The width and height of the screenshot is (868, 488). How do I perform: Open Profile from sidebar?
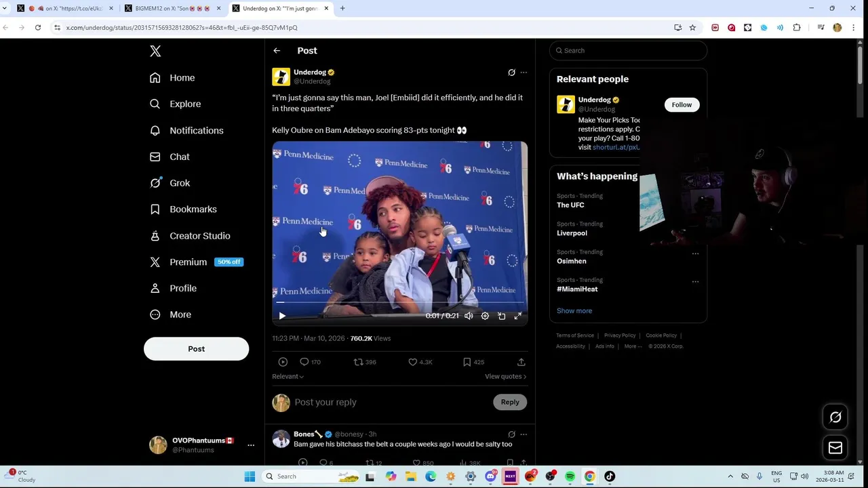click(x=173, y=288)
